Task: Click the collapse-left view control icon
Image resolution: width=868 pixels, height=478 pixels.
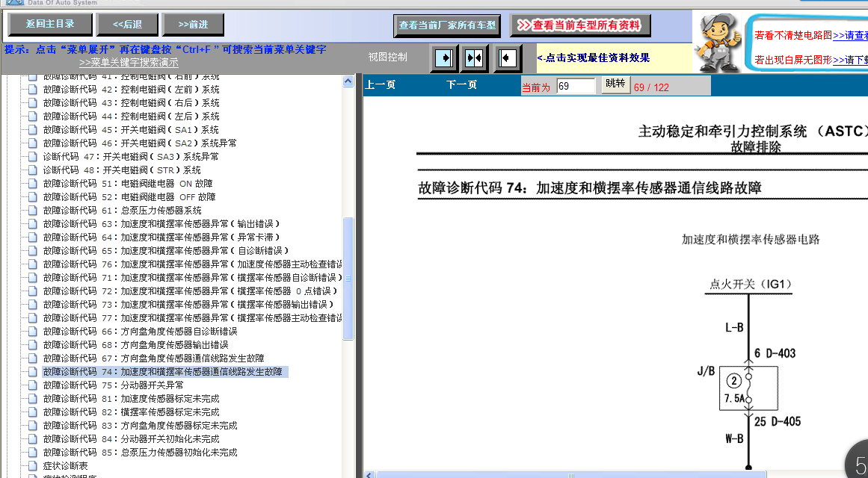Action: pyautogui.click(x=508, y=58)
